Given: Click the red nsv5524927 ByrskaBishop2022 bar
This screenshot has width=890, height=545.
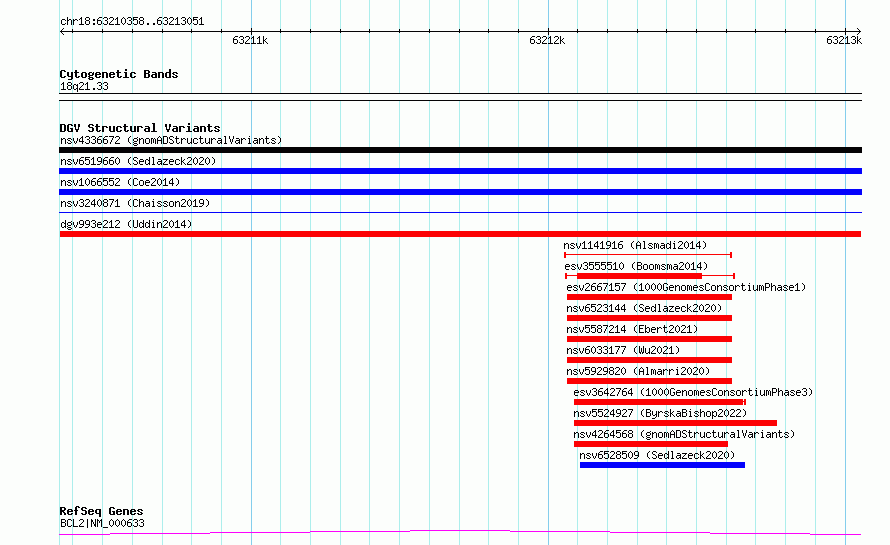Looking at the screenshot, I should [x=675, y=423].
